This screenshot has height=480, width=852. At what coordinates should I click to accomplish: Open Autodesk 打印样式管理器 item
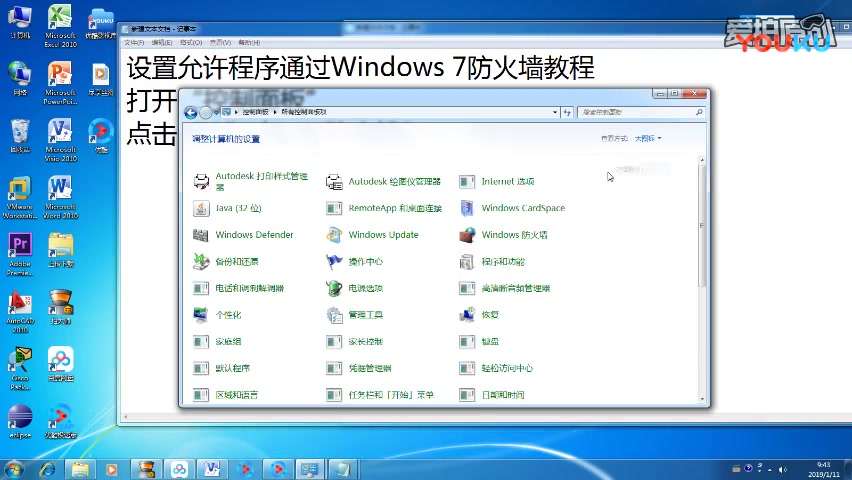click(250, 181)
